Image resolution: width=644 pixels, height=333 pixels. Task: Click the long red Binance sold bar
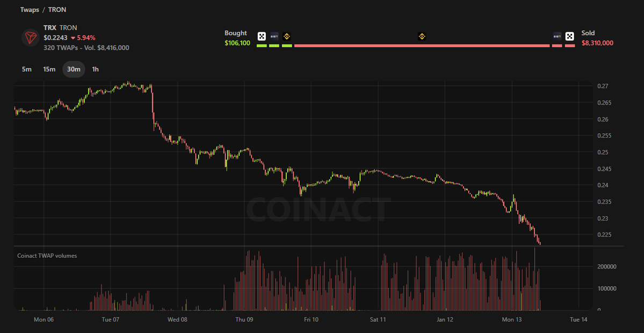(422, 46)
